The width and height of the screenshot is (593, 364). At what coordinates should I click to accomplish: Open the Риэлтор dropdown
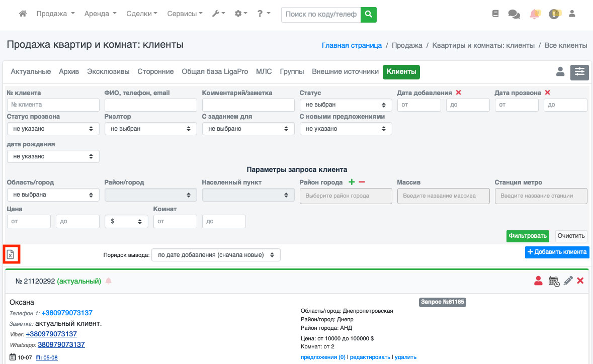(150, 129)
